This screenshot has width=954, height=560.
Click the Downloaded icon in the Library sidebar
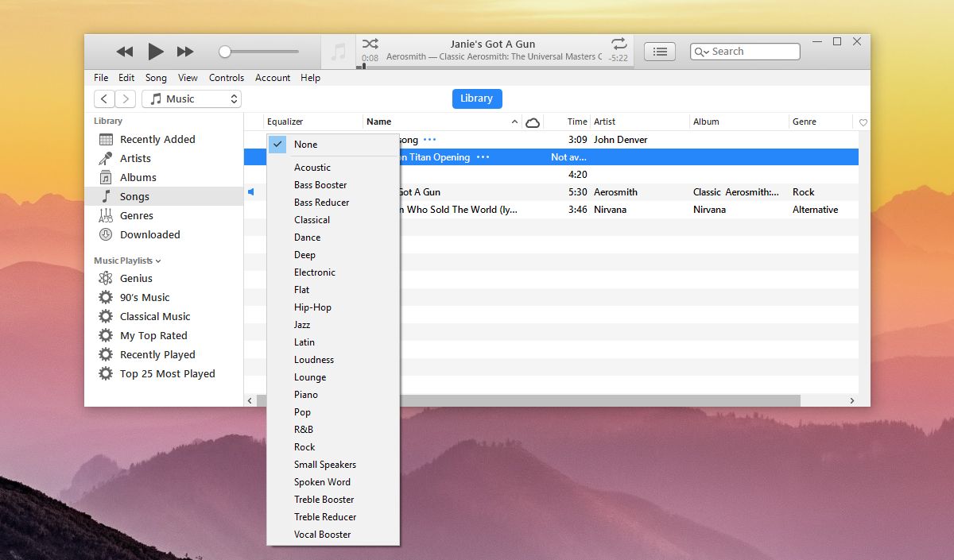pos(104,234)
